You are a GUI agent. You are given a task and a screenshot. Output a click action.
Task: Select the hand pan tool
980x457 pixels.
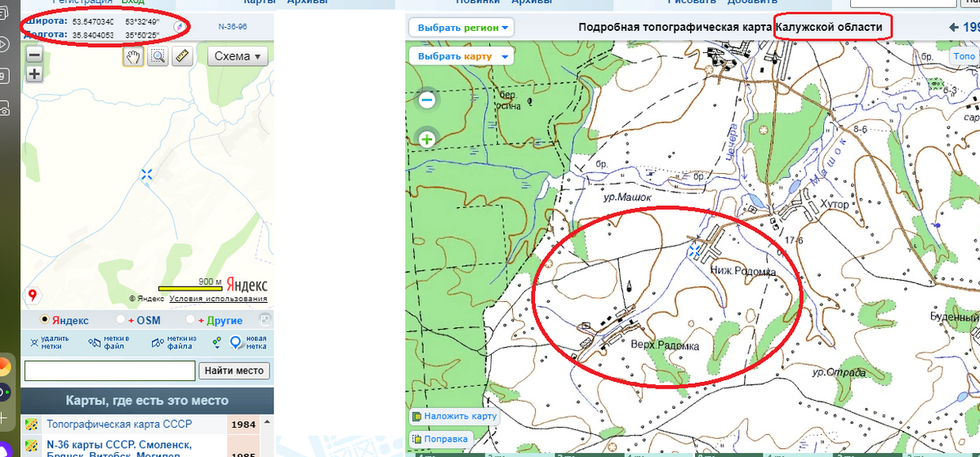133,56
